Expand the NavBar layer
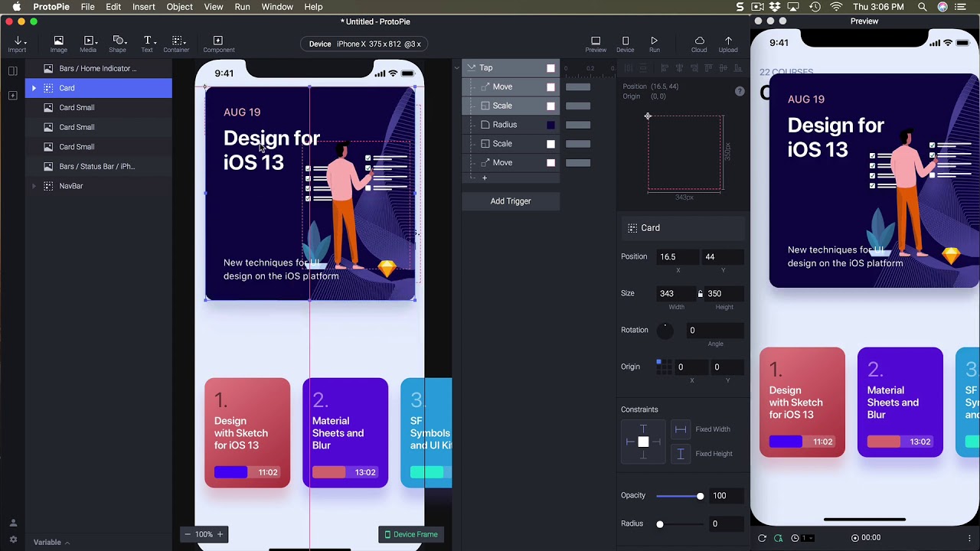980x551 pixels. [x=34, y=186]
